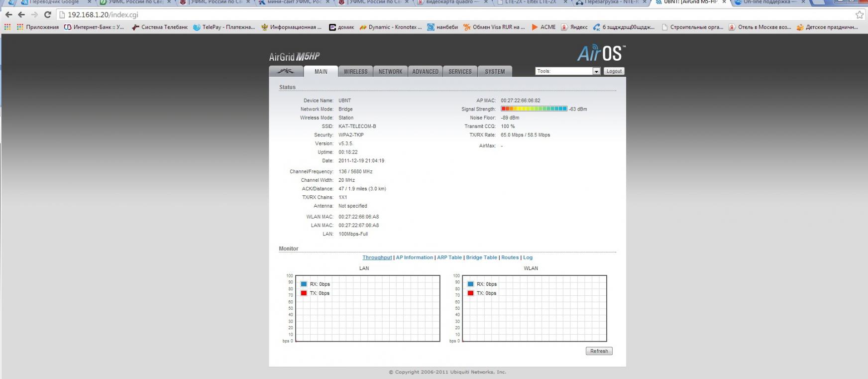Open the TelePay bookmark
The height and width of the screenshot is (379, 868).
pyautogui.click(x=224, y=27)
